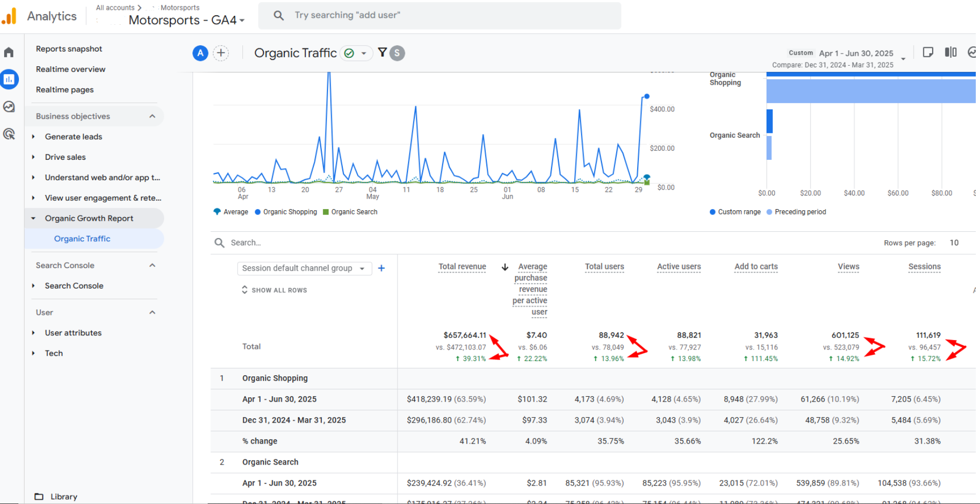
Task: Toggle the Average legend series
Action: [x=230, y=212]
